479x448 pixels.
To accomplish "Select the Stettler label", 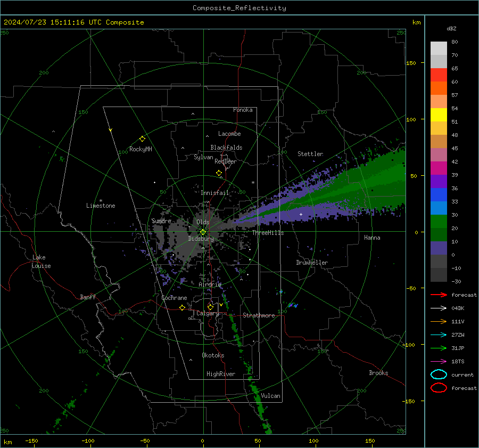I will click(310, 154).
